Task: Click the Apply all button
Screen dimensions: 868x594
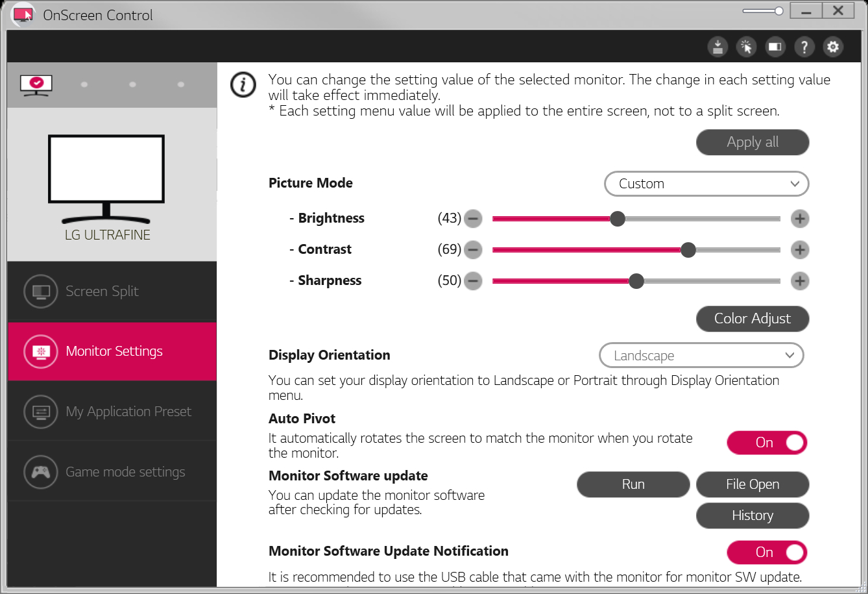Action: (x=753, y=143)
